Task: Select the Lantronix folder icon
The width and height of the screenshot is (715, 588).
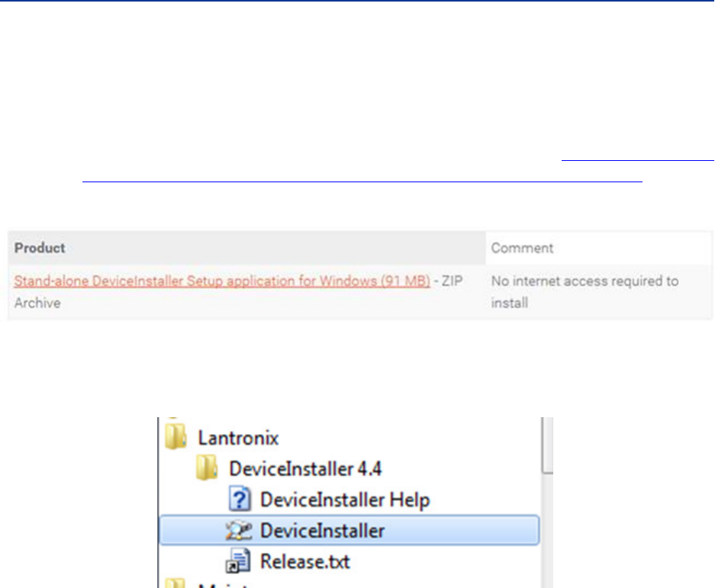Action: point(176,436)
